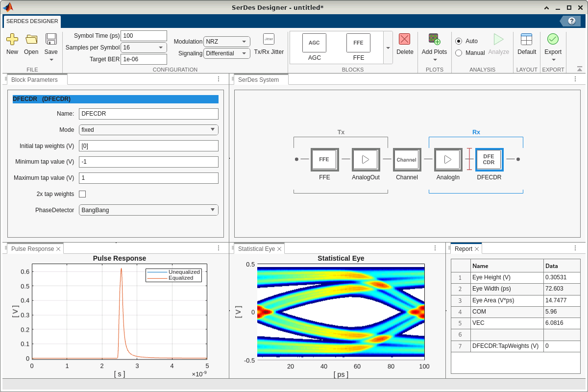Select the Report tab
Viewport: 588px width, 392px height.
tap(463, 249)
